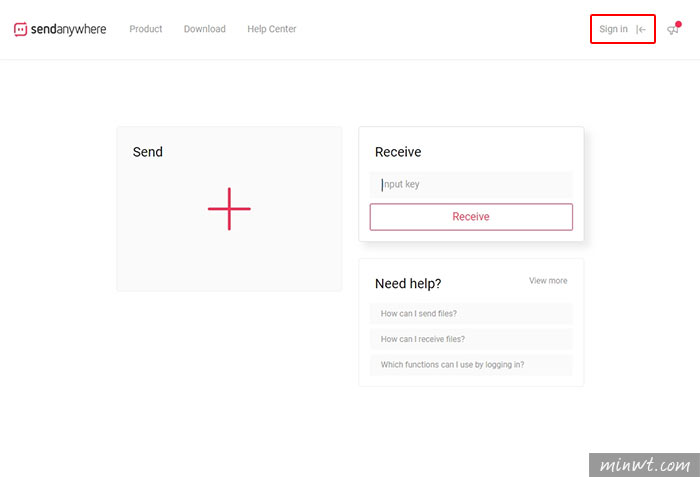Click the Receive button
700x477 pixels.
click(471, 217)
